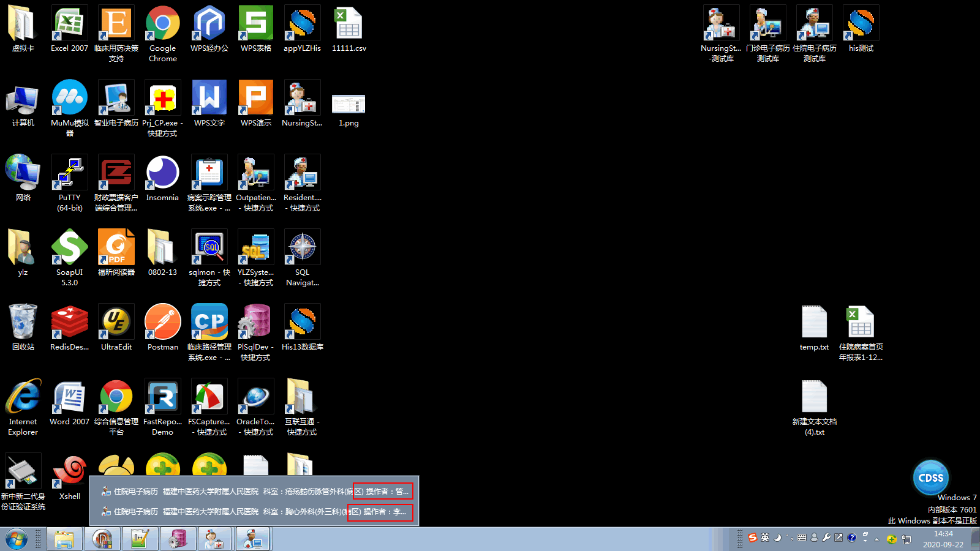Click the SQL Navigator desktop shortcut
This screenshot has width=980, height=551.
(x=303, y=258)
